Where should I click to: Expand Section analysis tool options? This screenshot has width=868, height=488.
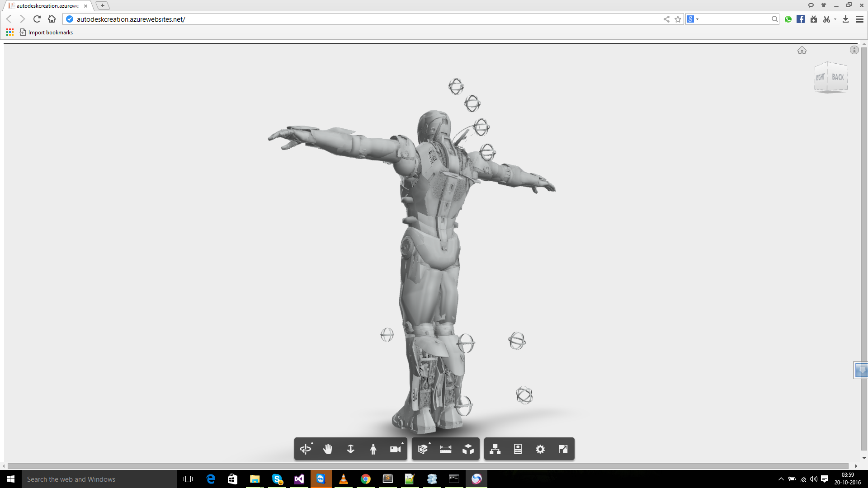423,449
